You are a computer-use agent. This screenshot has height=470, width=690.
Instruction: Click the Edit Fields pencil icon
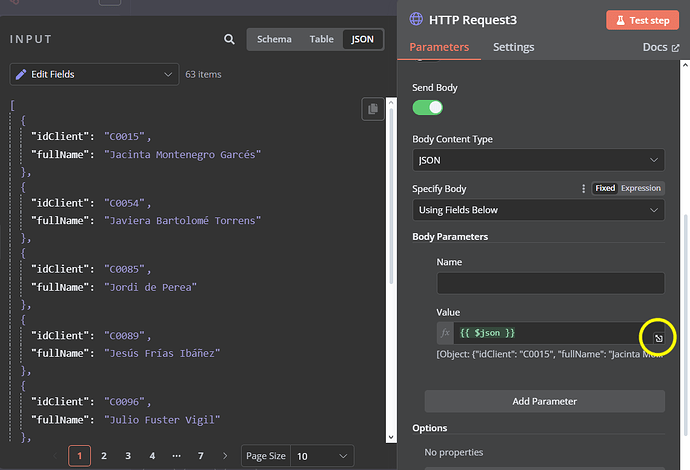click(x=21, y=74)
